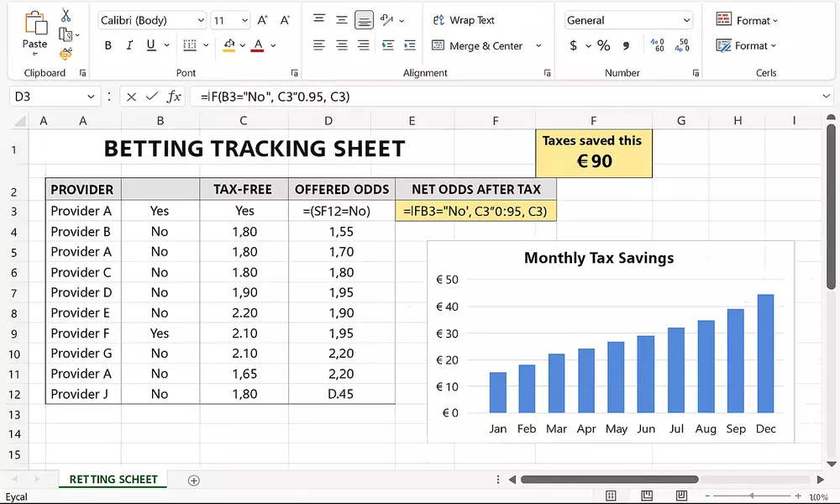Click the add new sheet plus button
Image resolution: width=840 pixels, height=504 pixels.
(x=193, y=480)
